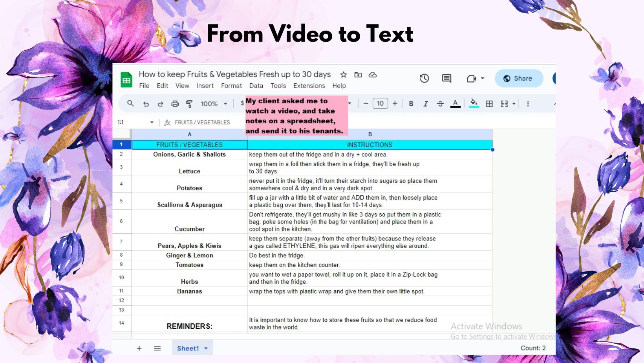The image size is (644, 363).
Task: Open the Extensions menu
Action: pos(309,86)
